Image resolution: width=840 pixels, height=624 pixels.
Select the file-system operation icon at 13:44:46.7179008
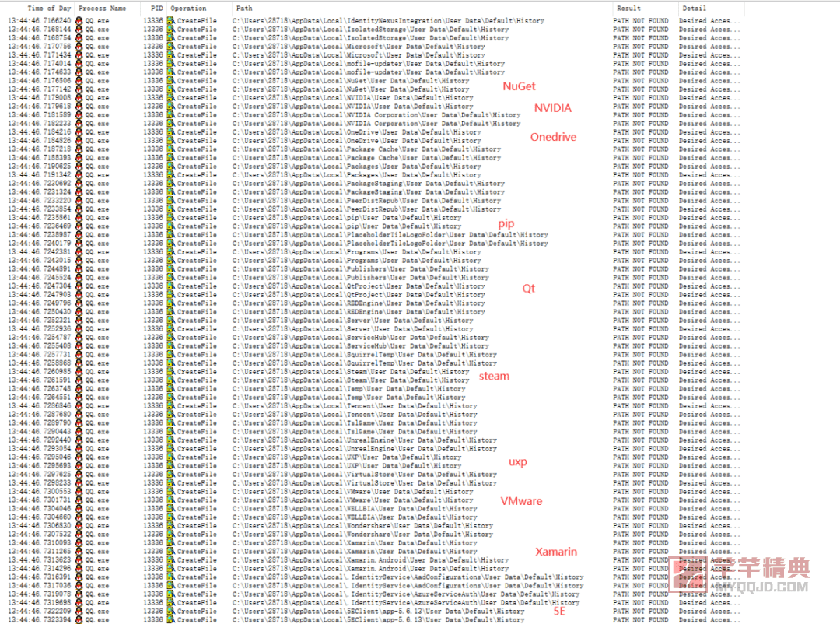point(171,98)
